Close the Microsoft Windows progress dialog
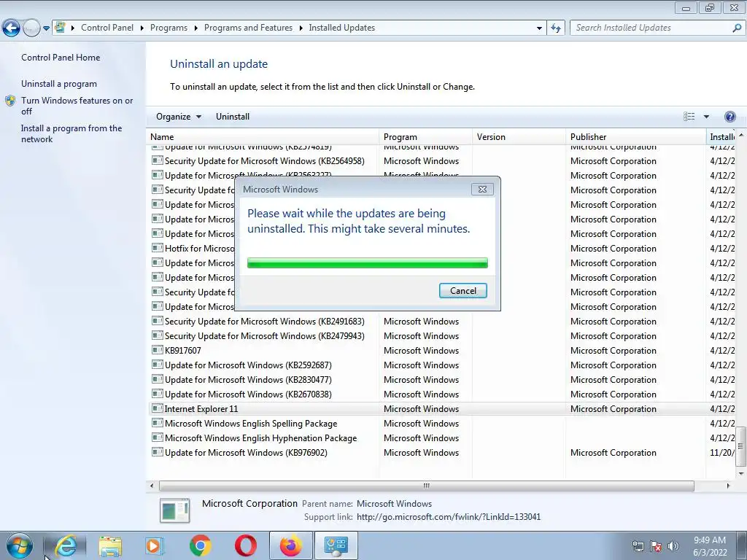 (482, 189)
